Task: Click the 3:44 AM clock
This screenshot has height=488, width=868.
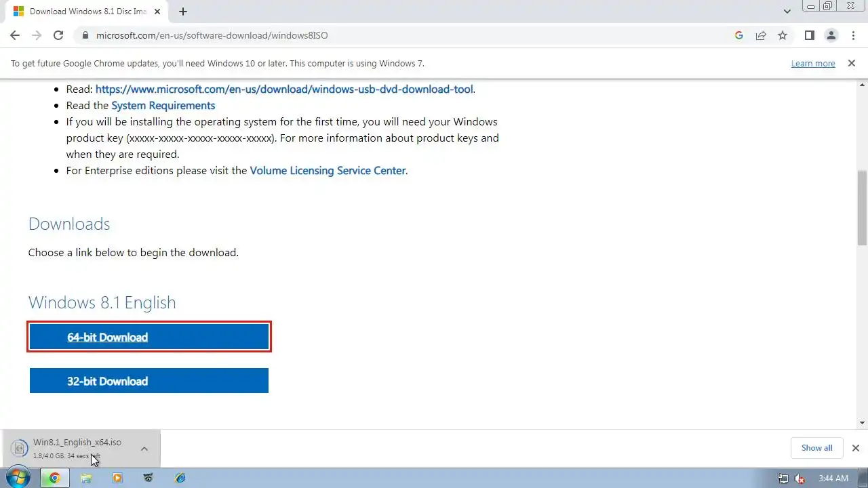Action: pyautogui.click(x=833, y=479)
